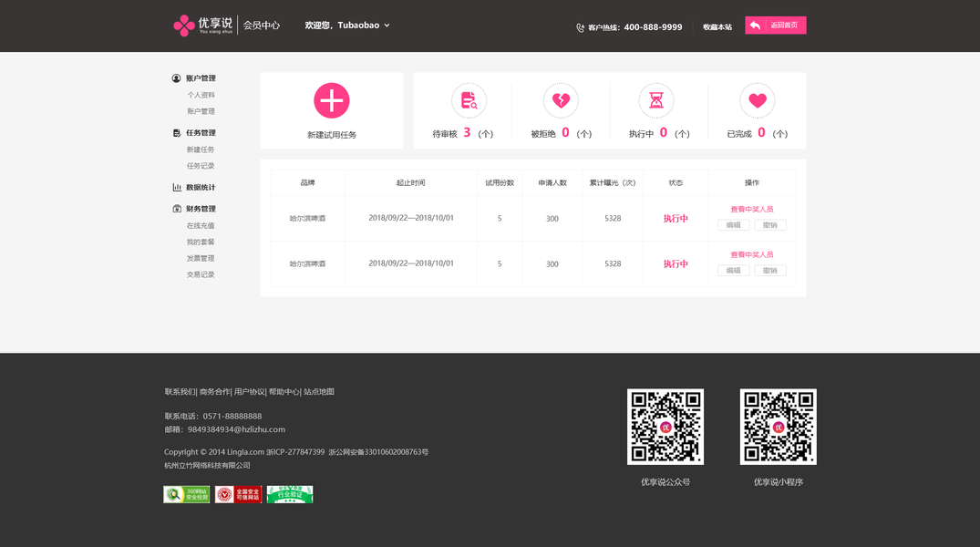Click the 品牌 column header
The width and height of the screenshot is (980, 547).
coord(307,182)
